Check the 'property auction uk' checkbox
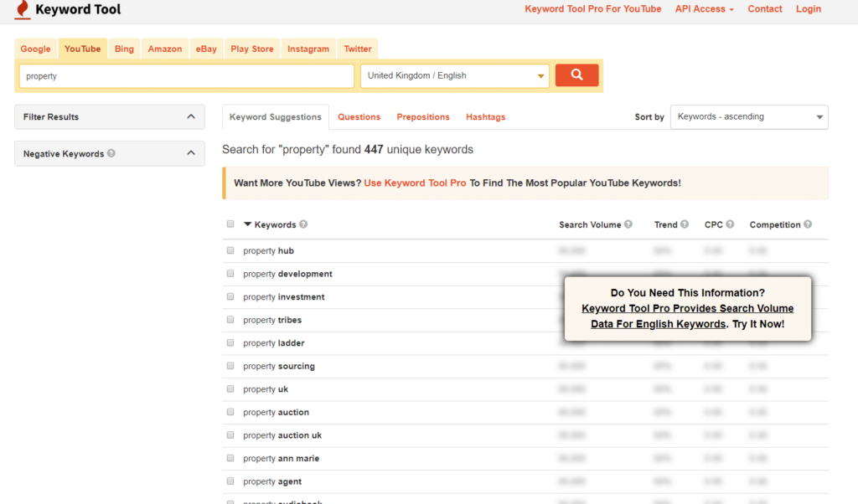The height and width of the screenshot is (504, 858). coord(230,435)
